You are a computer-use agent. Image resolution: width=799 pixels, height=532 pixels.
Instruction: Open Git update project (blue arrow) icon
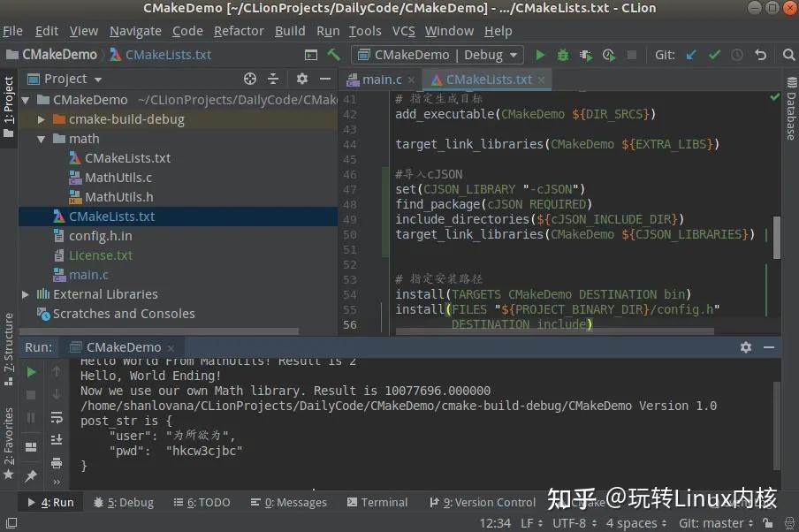(x=692, y=54)
